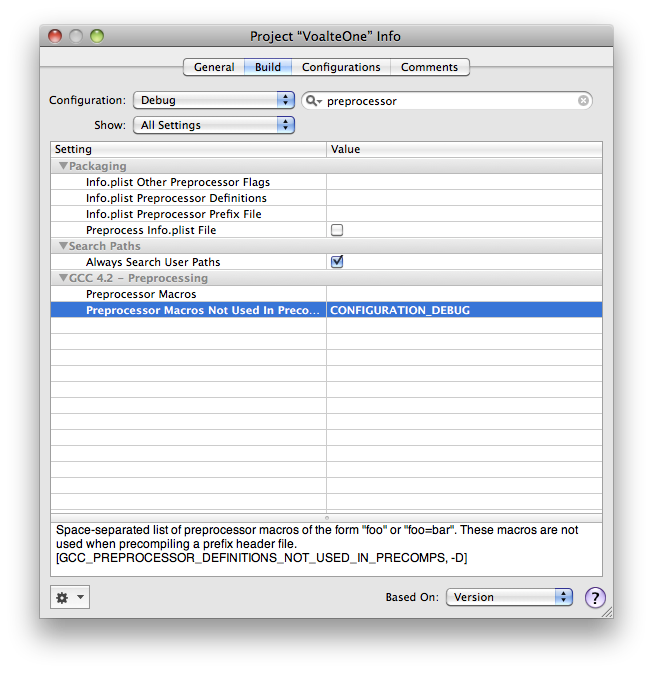The height and width of the screenshot is (673, 653).
Task: Collapse the GCC 4.2 Preprocessing group
Action: click(x=63, y=278)
